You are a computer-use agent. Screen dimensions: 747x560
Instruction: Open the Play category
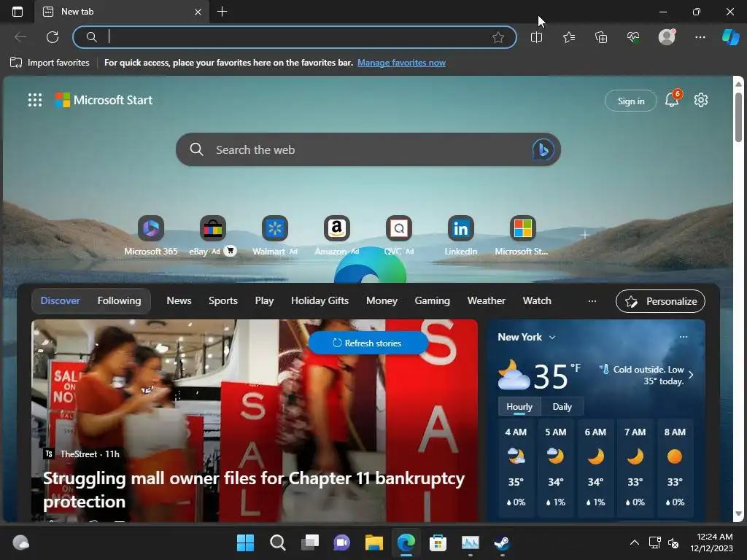(264, 300)
